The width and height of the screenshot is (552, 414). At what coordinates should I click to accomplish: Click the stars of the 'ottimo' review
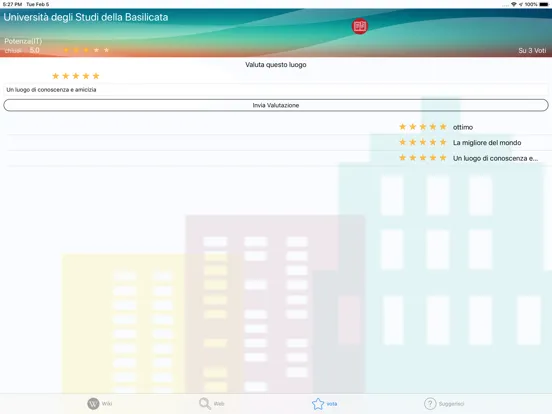[422, 127]
